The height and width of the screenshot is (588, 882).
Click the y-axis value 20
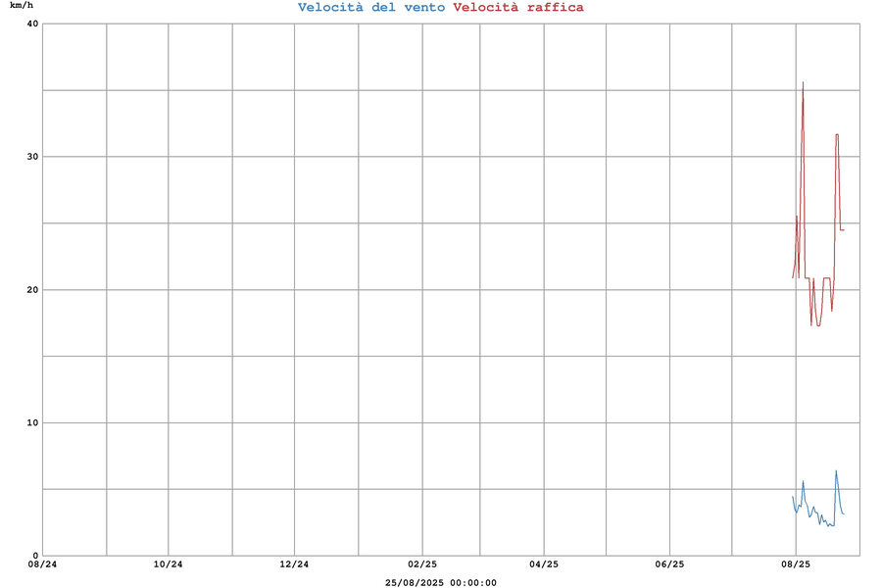[x=32, y=290]
